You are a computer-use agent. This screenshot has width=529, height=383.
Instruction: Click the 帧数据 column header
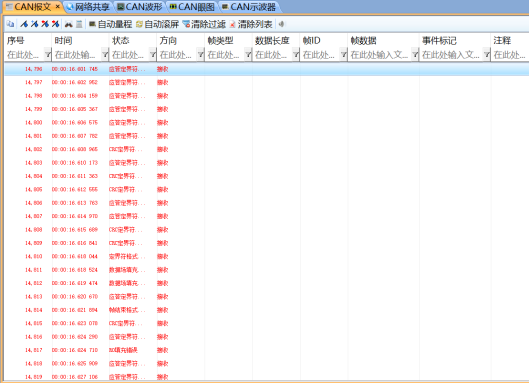click(383, 41)
